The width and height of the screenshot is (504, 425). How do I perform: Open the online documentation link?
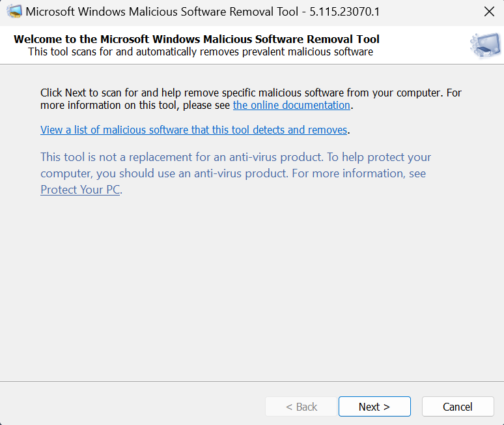tap(291, 105)
